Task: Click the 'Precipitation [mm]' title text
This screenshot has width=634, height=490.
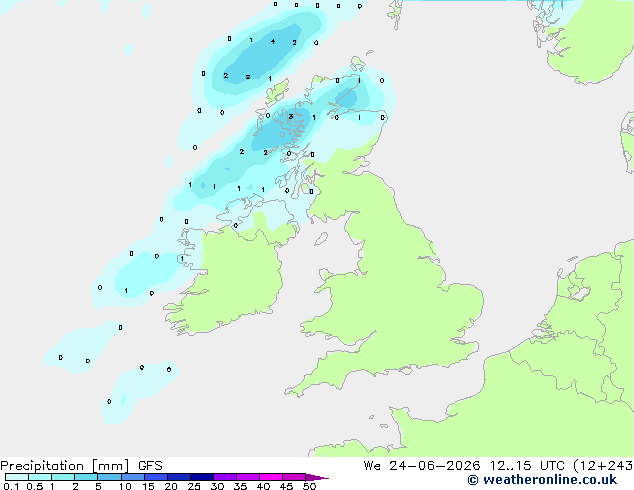Action: point(65,466)
